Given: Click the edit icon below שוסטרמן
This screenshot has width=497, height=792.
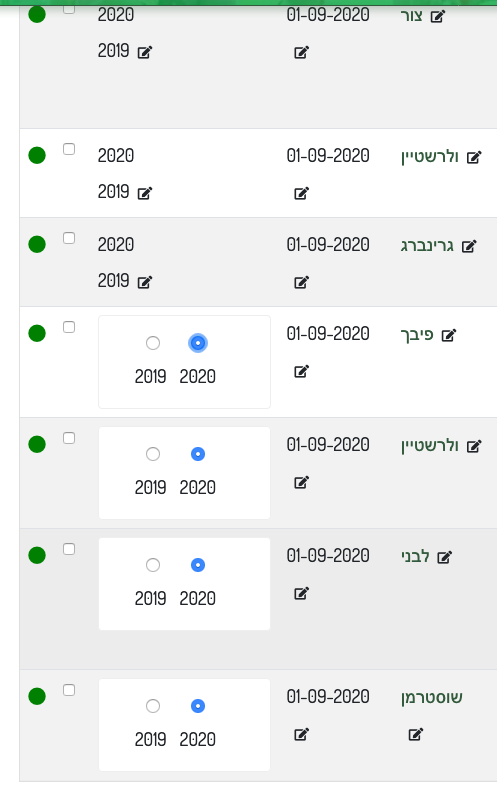Looking at the screenshot, I should coord(416,734).
